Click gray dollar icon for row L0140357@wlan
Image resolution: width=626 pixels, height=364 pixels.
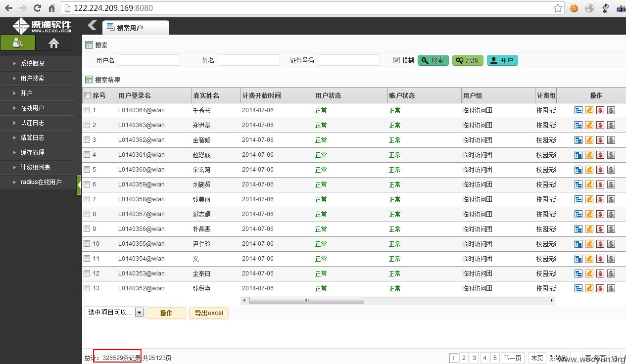[611, 214]
